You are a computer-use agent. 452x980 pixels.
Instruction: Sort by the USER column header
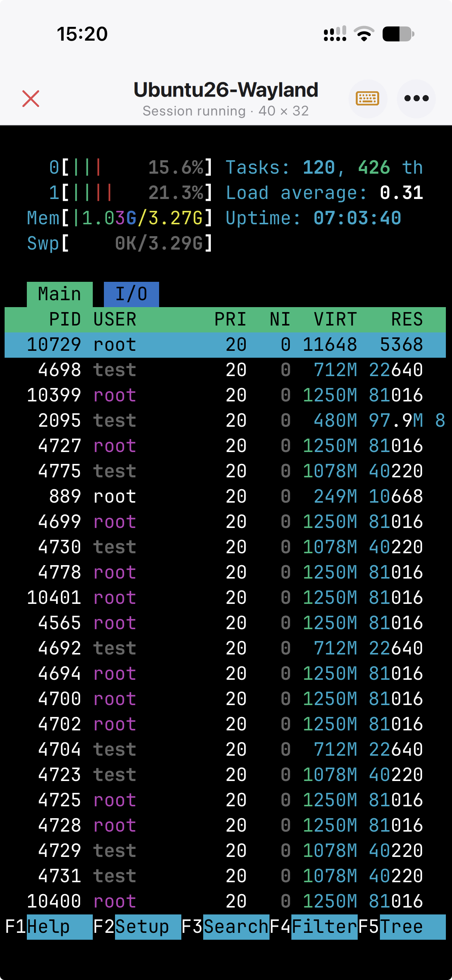(x=115, y=319)
